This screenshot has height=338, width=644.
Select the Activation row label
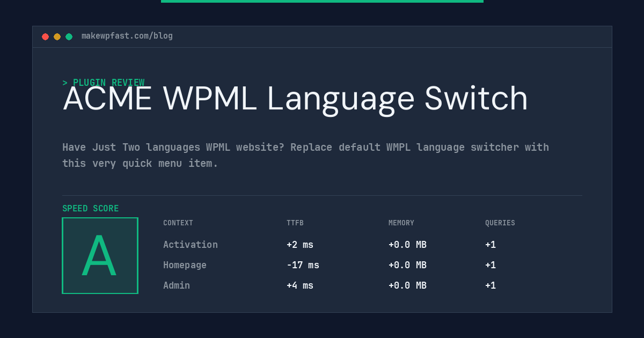[x=191, y=245]
